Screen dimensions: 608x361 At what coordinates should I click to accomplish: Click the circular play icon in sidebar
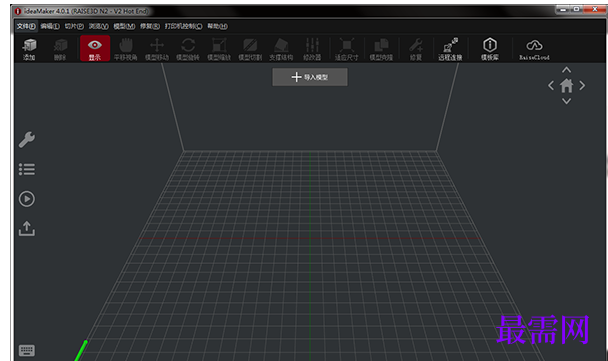tap(27, 199)
